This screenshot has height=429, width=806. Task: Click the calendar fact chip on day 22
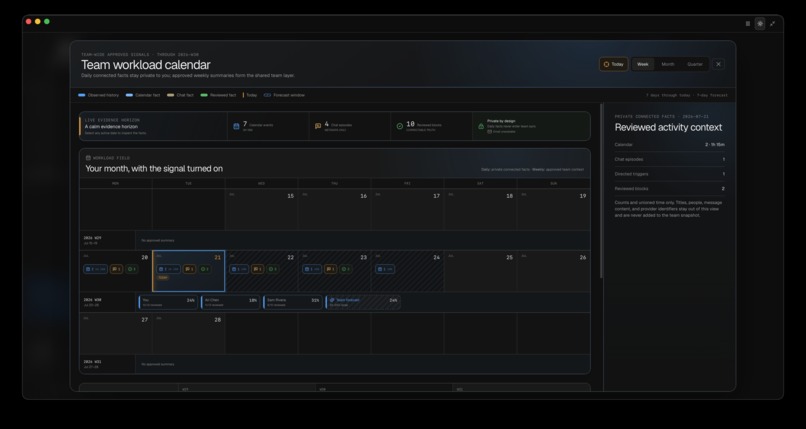(239, 269)
